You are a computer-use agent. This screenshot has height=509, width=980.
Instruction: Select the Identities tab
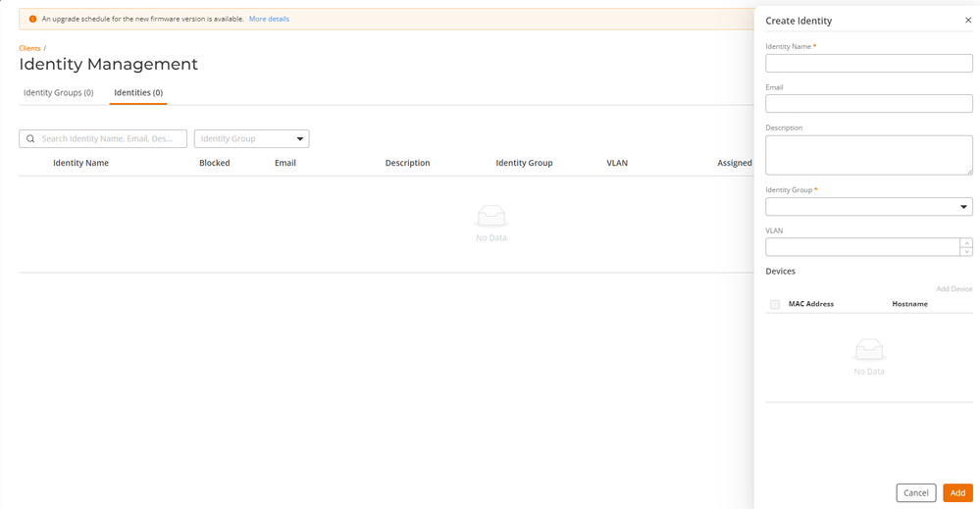[138, 93]
